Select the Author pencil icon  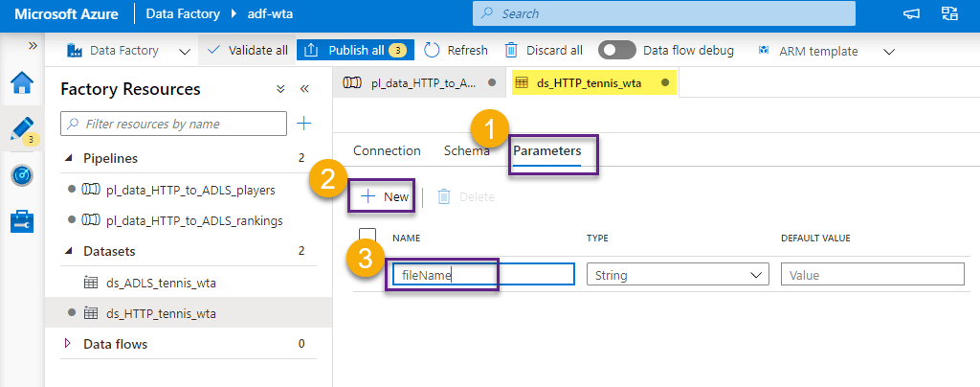(x=22, y=129)
